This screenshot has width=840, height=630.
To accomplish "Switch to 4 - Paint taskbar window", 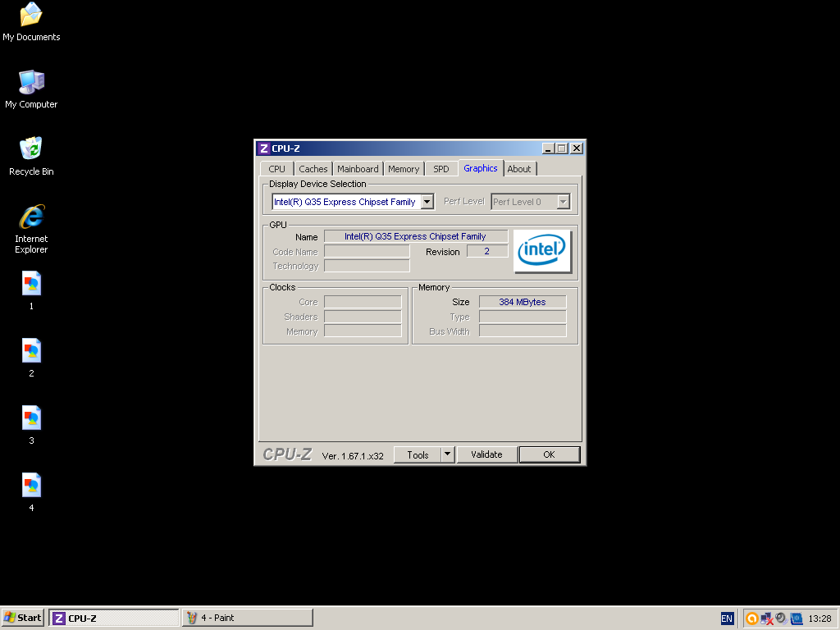I will coord(248,618).
